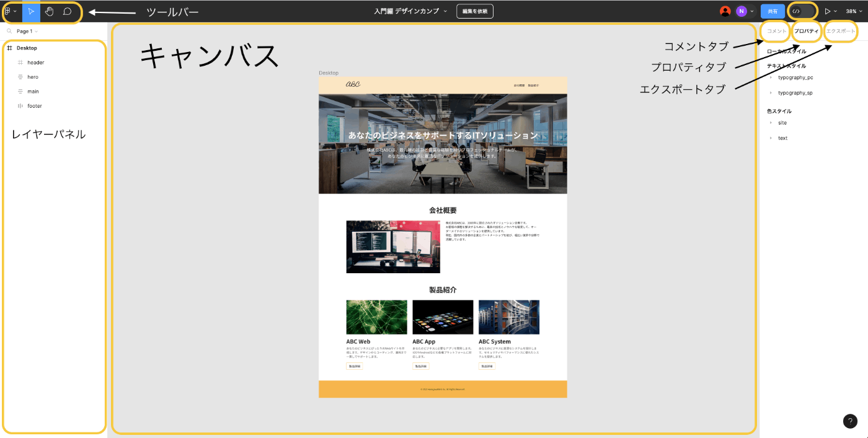
Task: Click the footer layer icon
Action: point(20,106)
